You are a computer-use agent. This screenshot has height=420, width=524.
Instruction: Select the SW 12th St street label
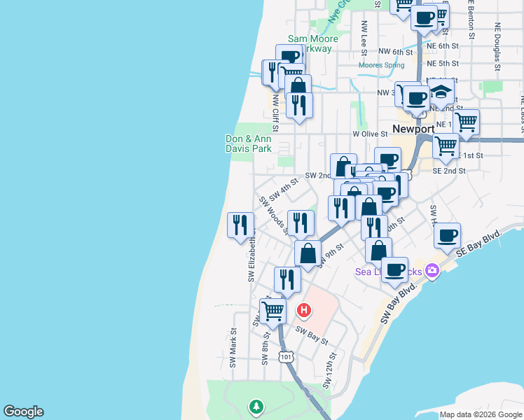[x=329, y=370]
